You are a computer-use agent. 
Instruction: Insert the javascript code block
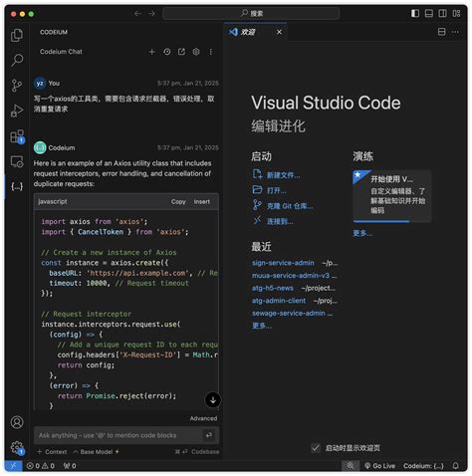coord(201,202)
